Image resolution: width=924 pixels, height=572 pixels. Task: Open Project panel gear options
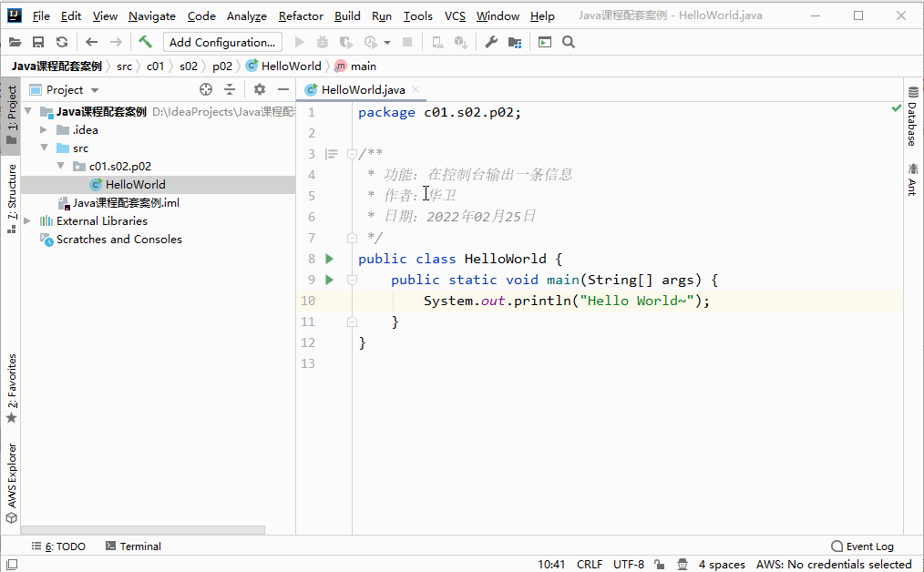[260, 89]
